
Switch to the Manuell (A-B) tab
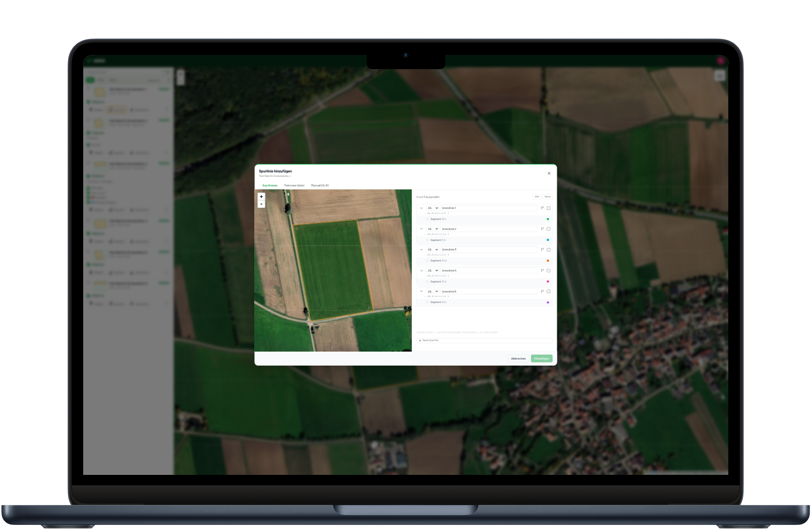click(x=320, y=185)
